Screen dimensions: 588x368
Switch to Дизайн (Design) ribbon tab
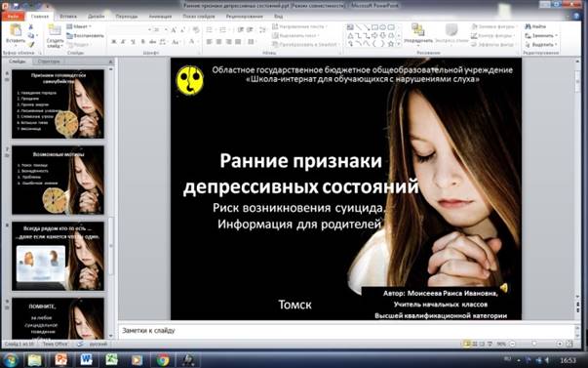96,17
